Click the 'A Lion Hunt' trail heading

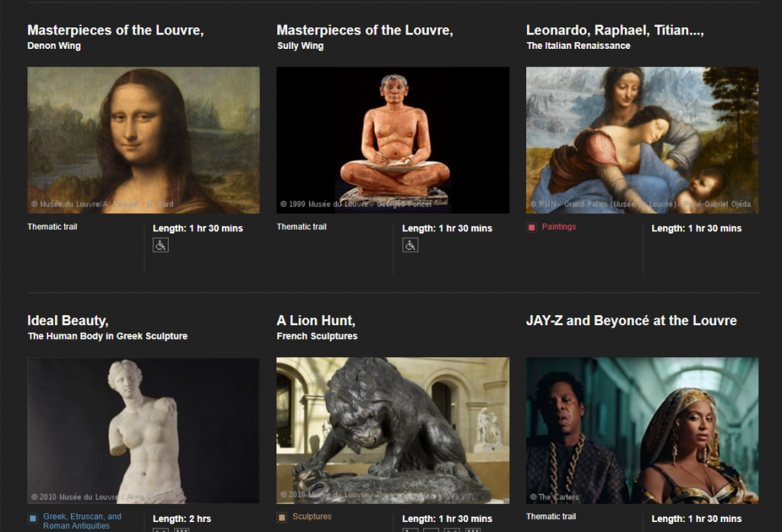click(315, 321)
